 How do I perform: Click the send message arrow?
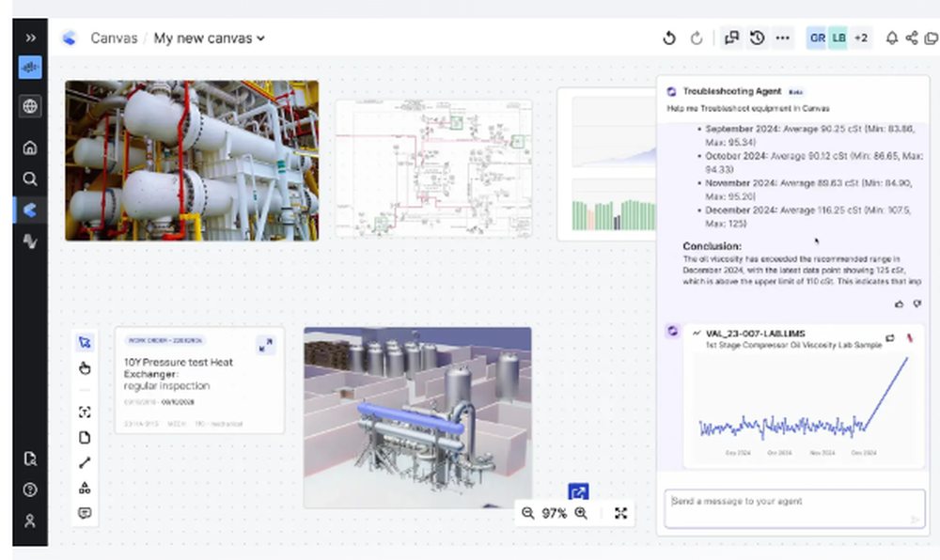coord(915,520)
